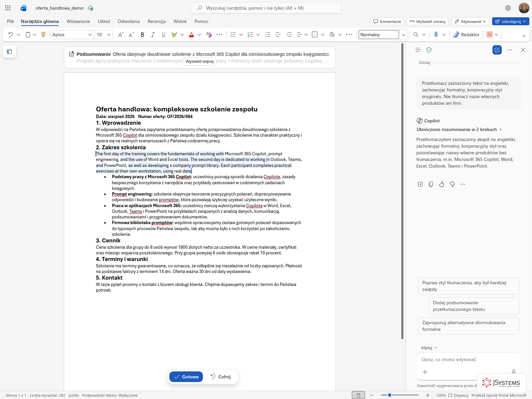Screen dimensions: 532x399
Task: Open the navigation pane icon
Action: (9, 52)
